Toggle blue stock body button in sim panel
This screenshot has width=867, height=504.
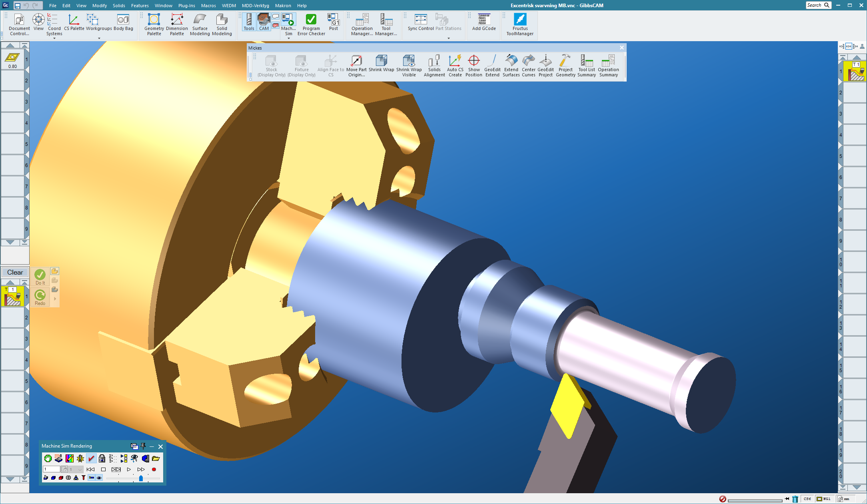pyautogui.click(x=53, y=478)
